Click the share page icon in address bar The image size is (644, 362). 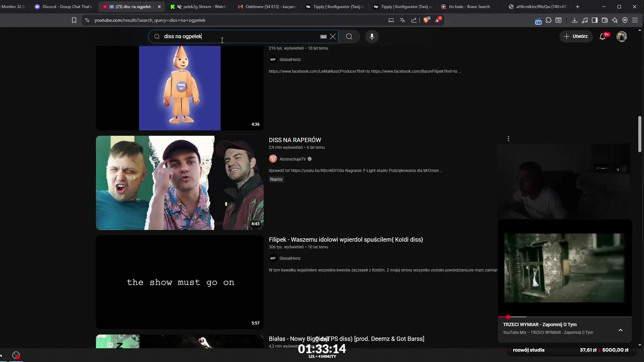coord(414,20)
